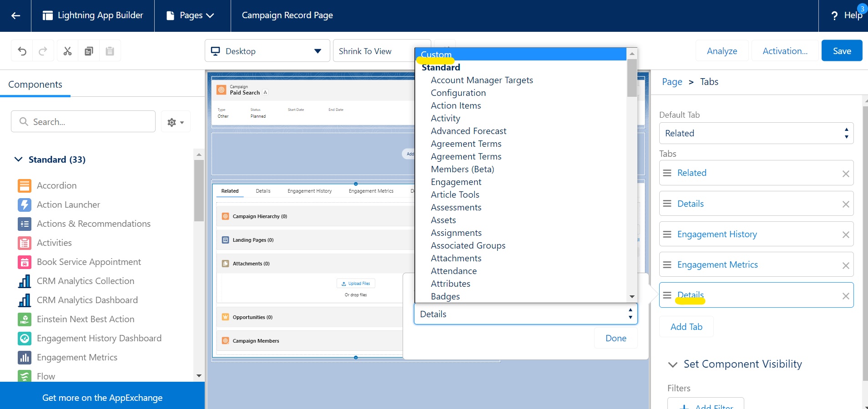Open the tab label Details select box

click(x=525, y=314)
